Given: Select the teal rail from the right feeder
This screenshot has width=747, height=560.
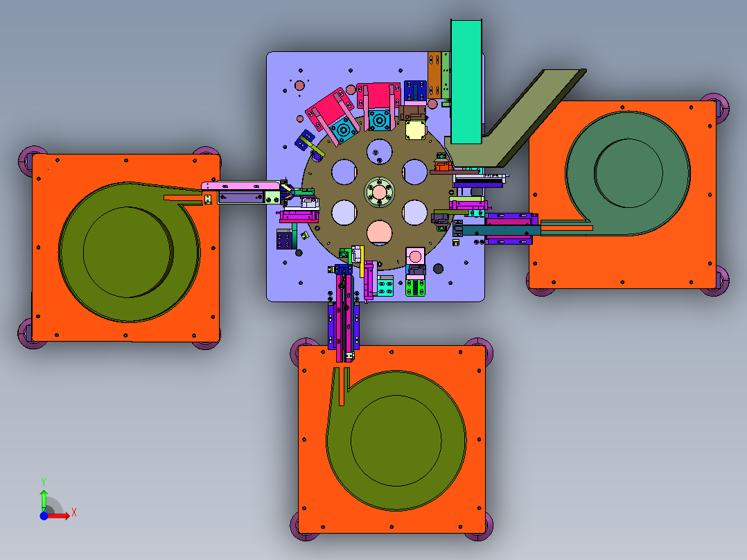Looking at the screenshot, I should pos(502,231).
